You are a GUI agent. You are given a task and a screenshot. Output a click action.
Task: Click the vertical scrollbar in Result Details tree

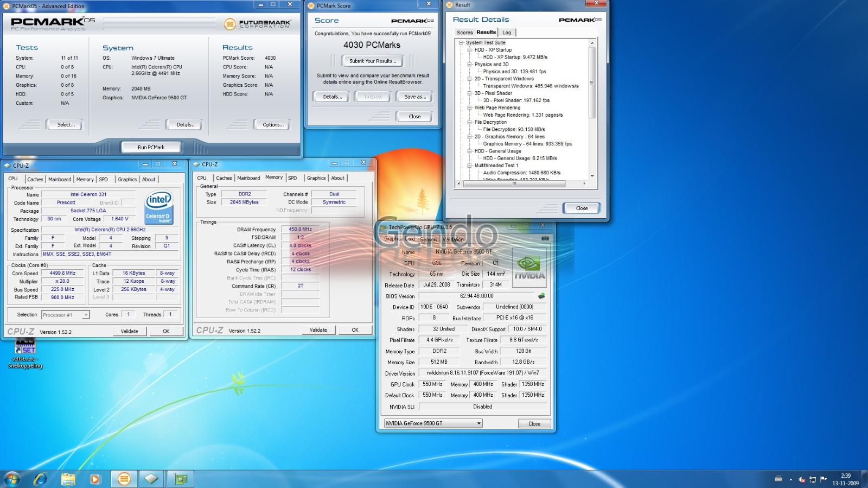(592, 81)
